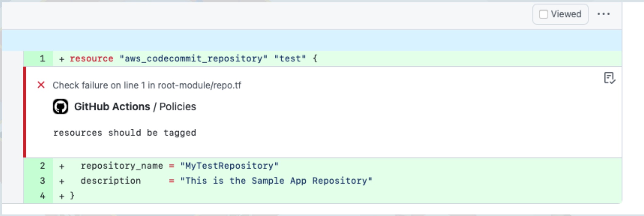The height and width of the screenshot is (216, 644).
Task: Click the plus marker before the closing brace
Action: click(62, 196)
